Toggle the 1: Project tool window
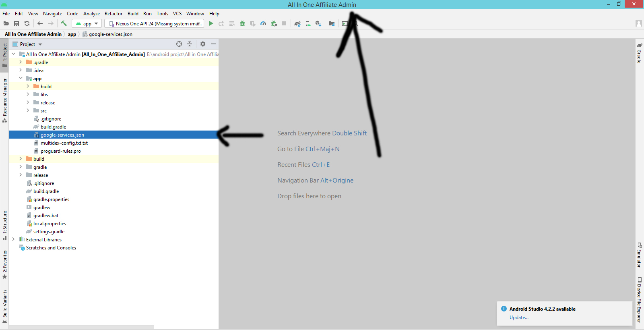 click(x=4, y=56)
